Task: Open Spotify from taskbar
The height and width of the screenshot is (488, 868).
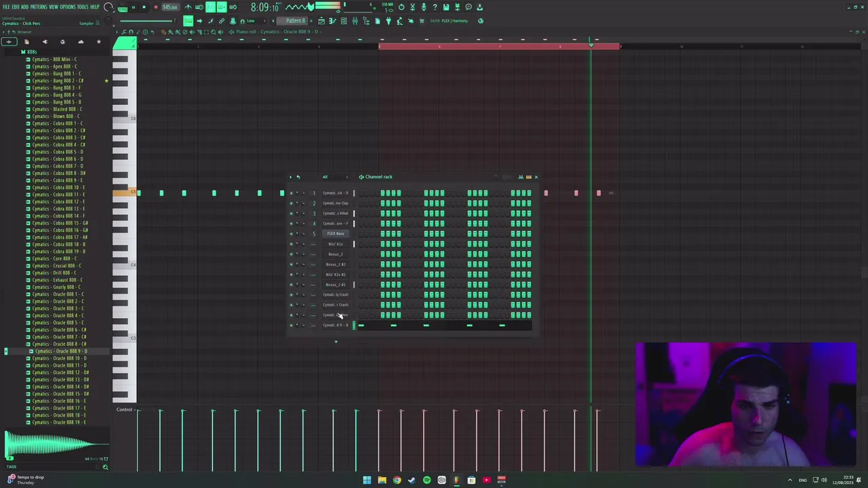Action: pyautogui.click(x=427, y=480)
